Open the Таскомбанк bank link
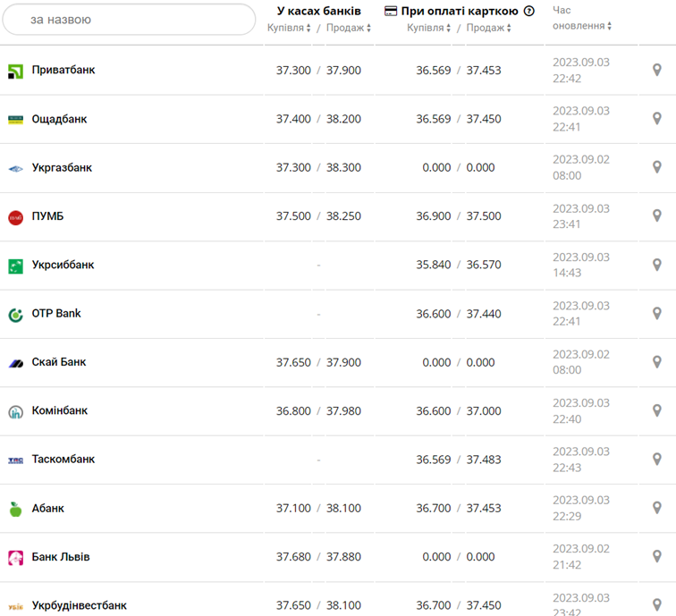The height and width of the screenshot is (616, 676). [63, 459]
